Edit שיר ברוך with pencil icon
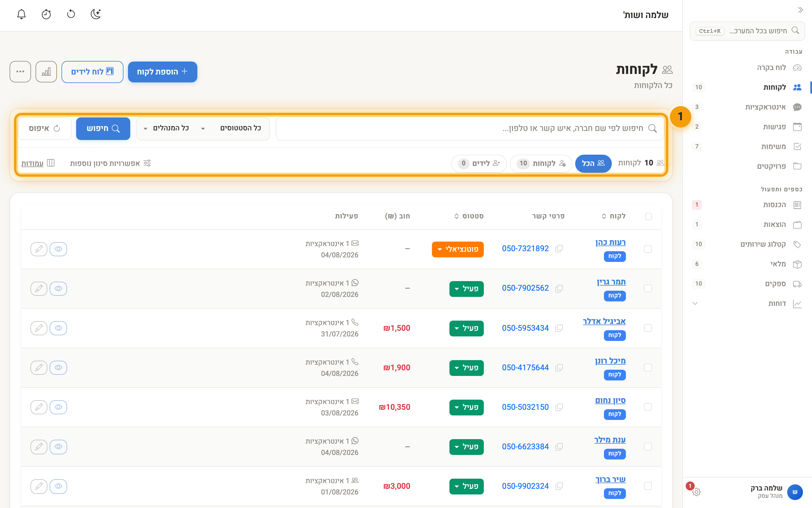812x508 pixels. (x=39, y=486)
